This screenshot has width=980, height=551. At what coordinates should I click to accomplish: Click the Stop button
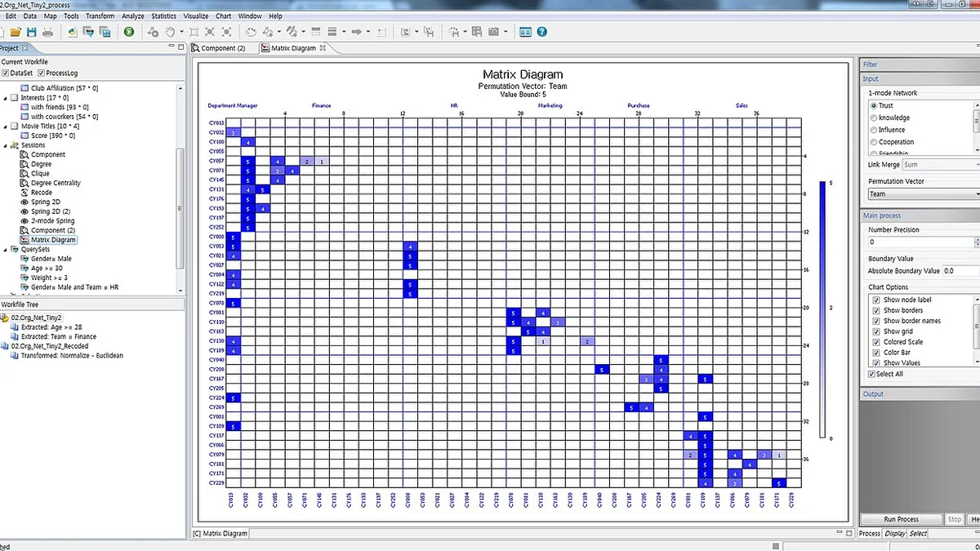click(x=954, y=519)
